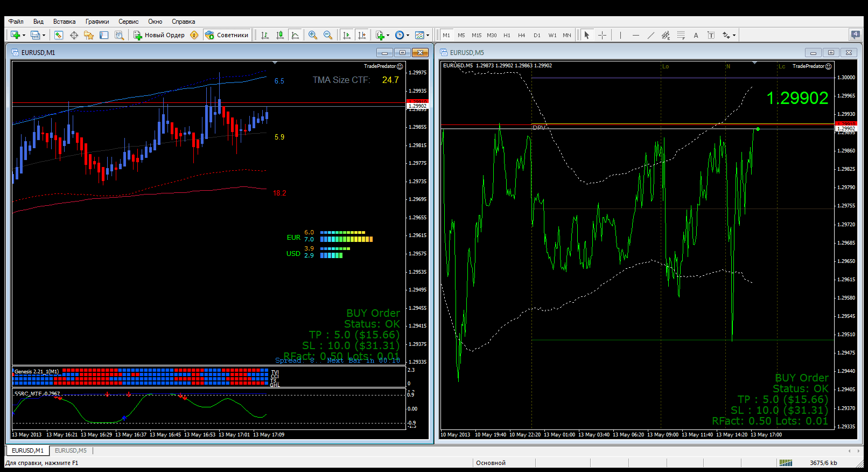Expand the Indicators dropdown arrow

click(x=388, y=35)
